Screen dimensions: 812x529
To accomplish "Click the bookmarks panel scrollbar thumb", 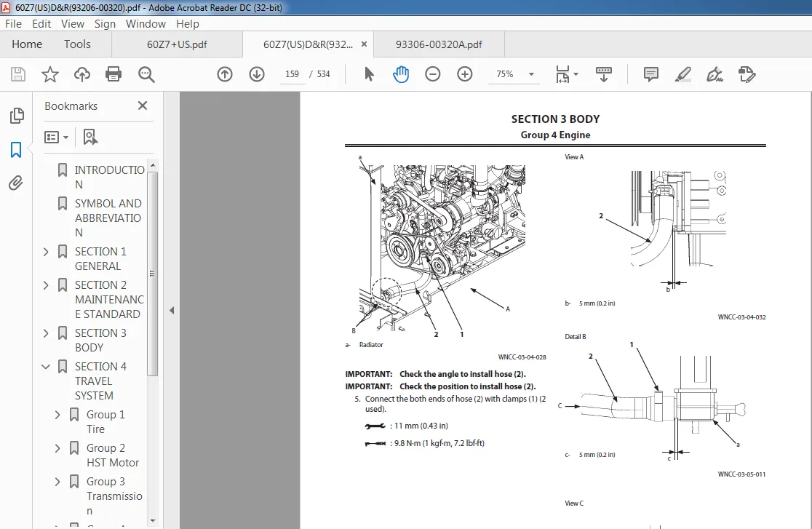I will 152,274.
